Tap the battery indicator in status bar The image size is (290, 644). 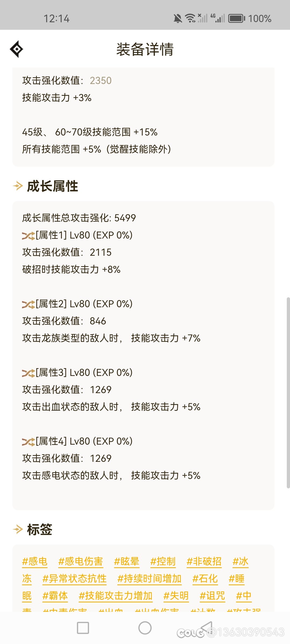pos(237,19)
